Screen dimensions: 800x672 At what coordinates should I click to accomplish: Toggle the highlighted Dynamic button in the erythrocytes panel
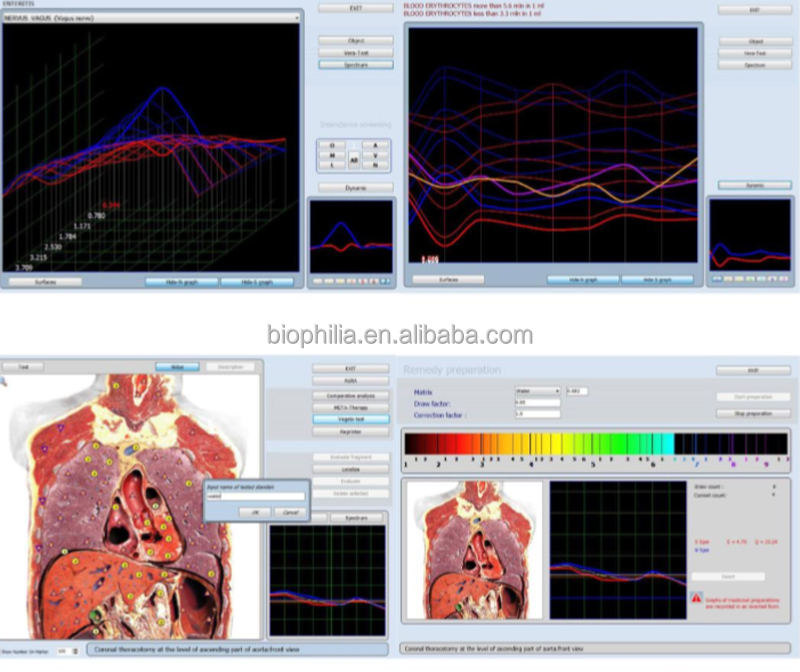[x=755, y=185]
